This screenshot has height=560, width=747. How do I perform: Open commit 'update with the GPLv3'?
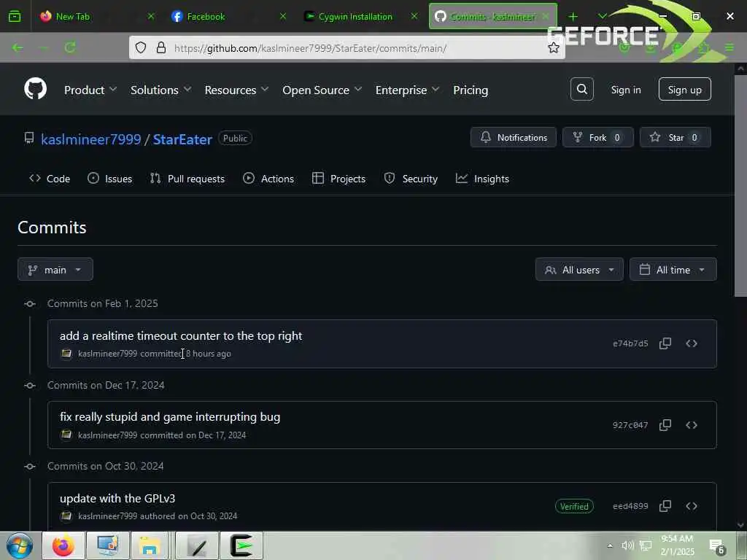117,498
